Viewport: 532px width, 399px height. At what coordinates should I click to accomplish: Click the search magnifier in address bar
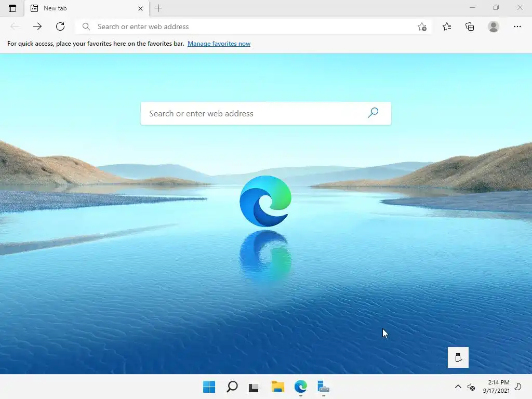[x=86, y=26]
